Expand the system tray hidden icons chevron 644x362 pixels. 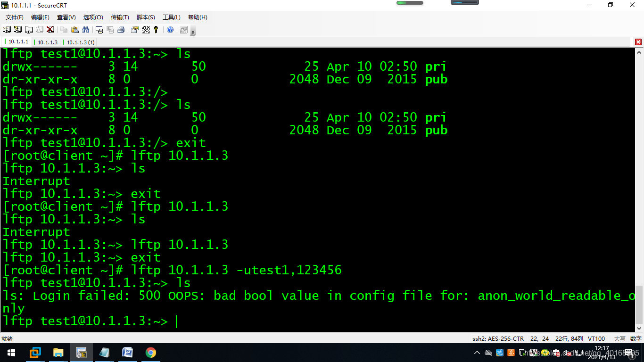point(477,353)
